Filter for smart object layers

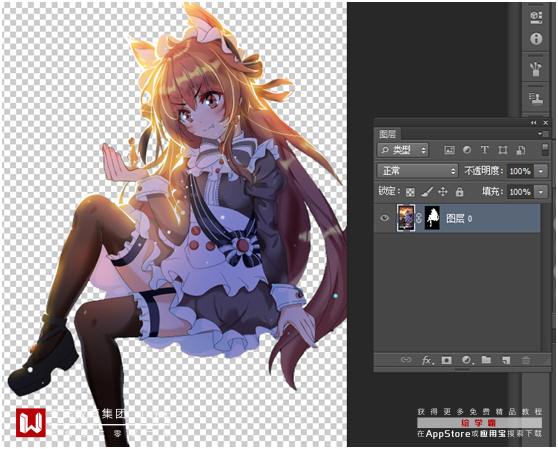tap(521, 150)
